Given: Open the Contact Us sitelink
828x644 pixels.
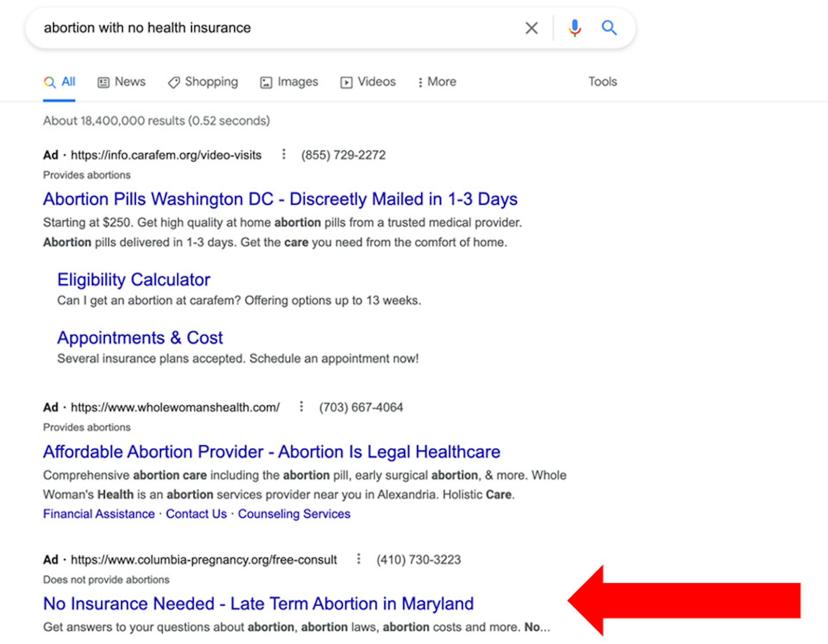Looking at the screenshot, I should (x=196, y=514).
